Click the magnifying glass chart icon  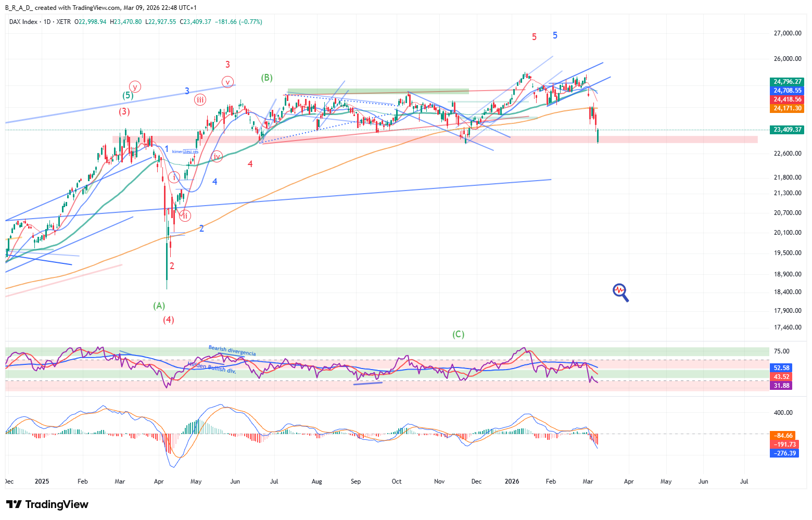[x=620, y=292]
